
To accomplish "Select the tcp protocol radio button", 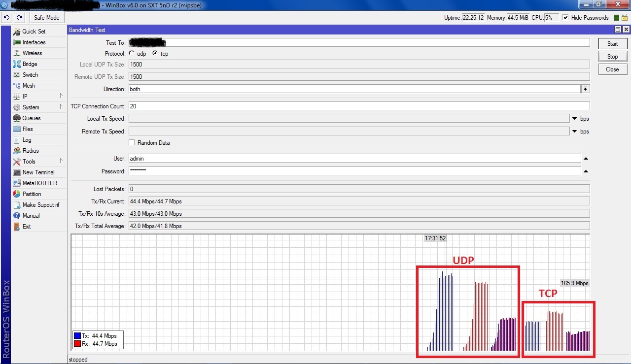I will (155, 53).
